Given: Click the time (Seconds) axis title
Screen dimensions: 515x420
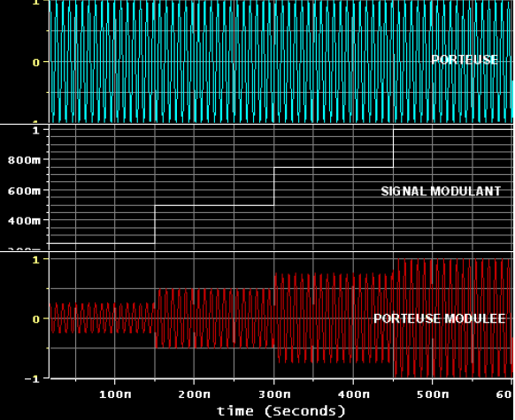Looking at the screenshot, I should click(x=281, y=411).
